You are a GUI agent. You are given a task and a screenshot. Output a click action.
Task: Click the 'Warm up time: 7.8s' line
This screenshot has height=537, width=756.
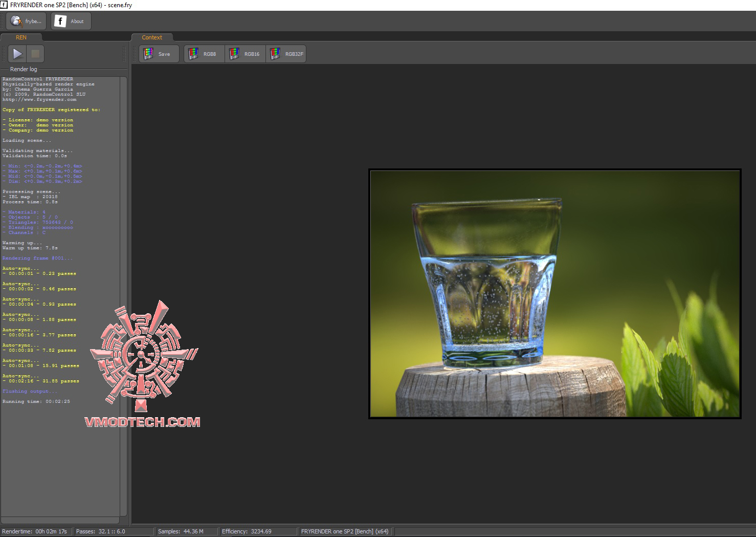pos(30,248)
